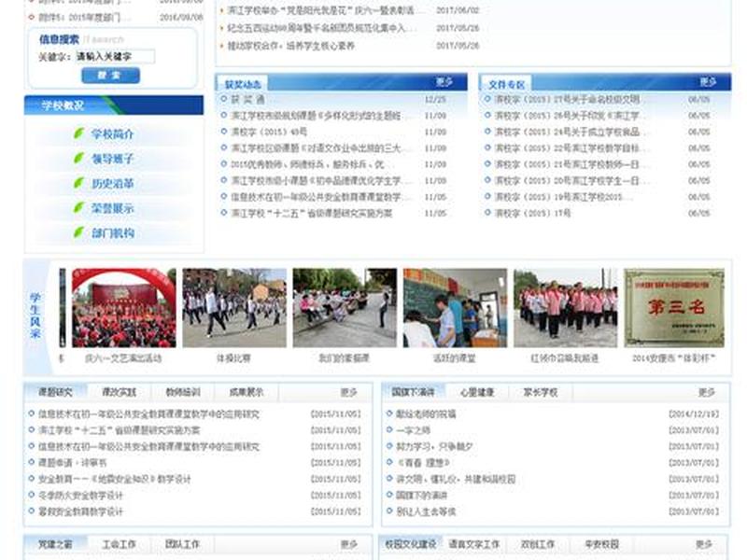Open the 献给老师的祝福 article

[426, 414]
